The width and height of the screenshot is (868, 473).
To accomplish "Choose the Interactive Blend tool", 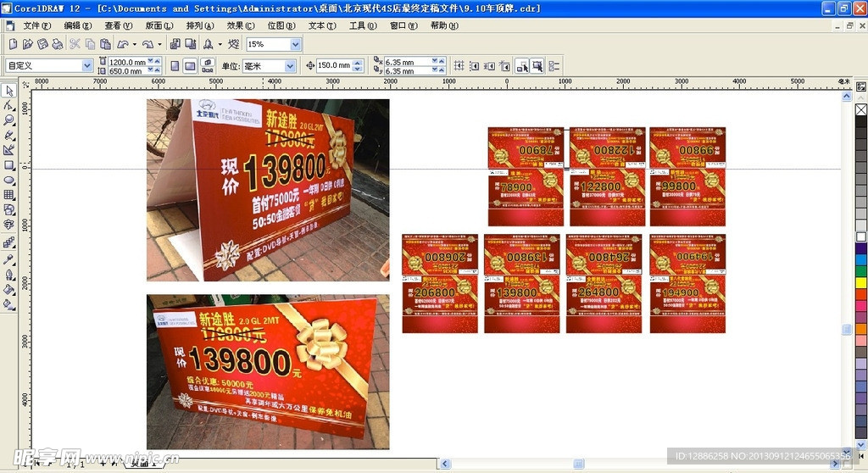I will coord(8,242).
